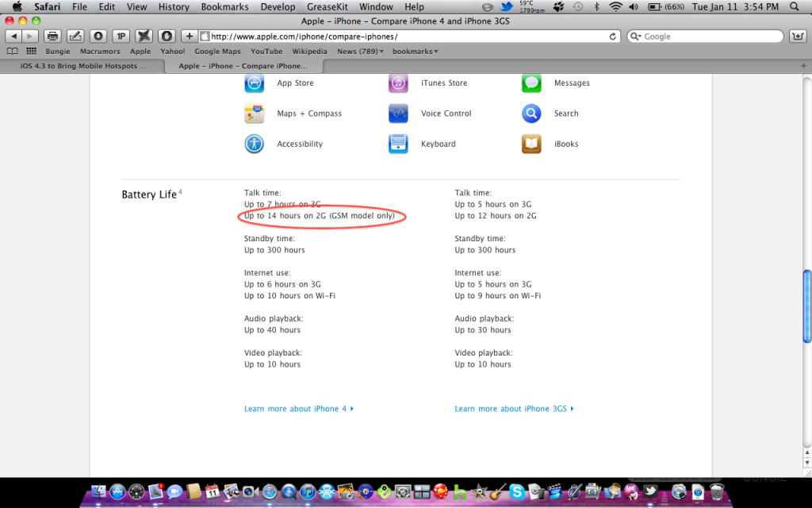812x508 pixels.
Task: Click the URL address field
Action: (409, 37)
